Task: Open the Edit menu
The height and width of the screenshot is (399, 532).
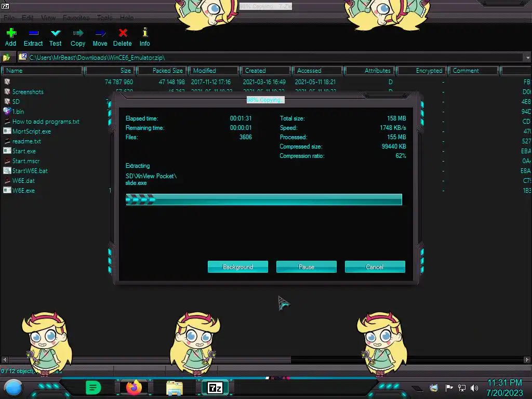Action: coord(28,18)
